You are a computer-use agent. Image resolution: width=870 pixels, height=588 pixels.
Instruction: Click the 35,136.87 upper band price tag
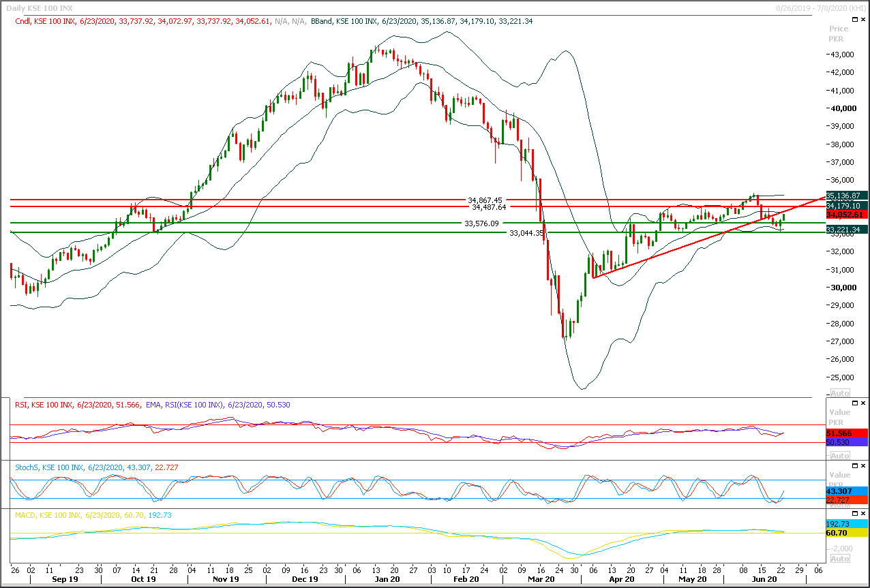846,196
